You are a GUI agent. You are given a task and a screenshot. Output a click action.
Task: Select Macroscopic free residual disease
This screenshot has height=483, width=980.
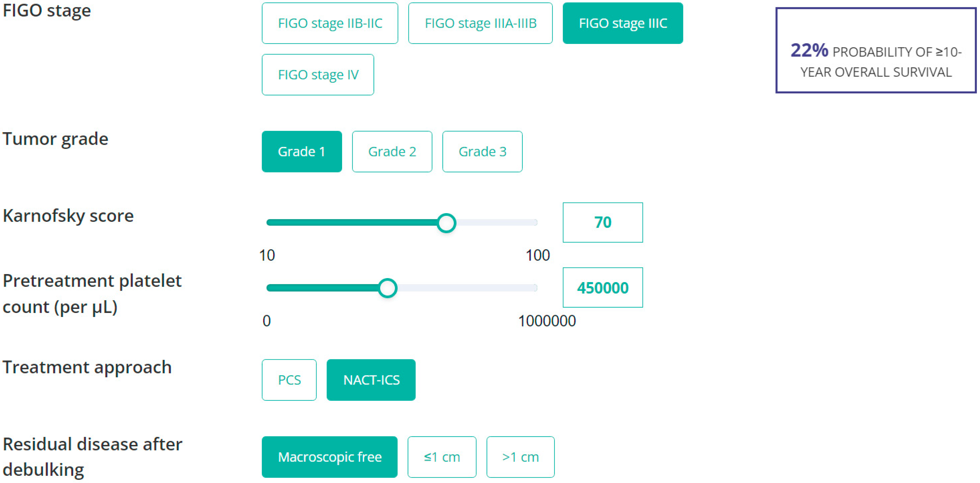click(329, 457)
